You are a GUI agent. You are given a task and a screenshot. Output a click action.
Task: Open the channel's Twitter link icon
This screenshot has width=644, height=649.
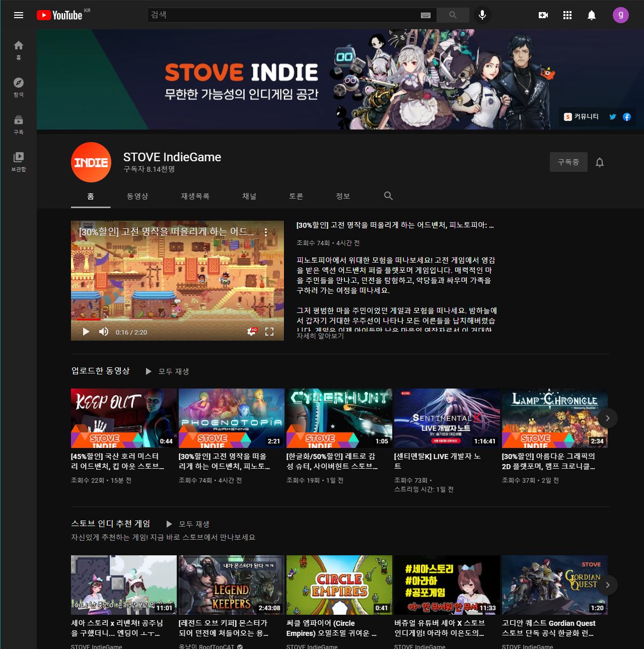click(613, 117)
